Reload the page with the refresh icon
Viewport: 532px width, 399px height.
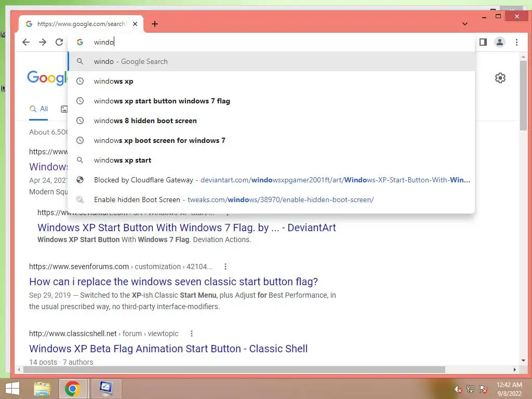coord(59,42)
